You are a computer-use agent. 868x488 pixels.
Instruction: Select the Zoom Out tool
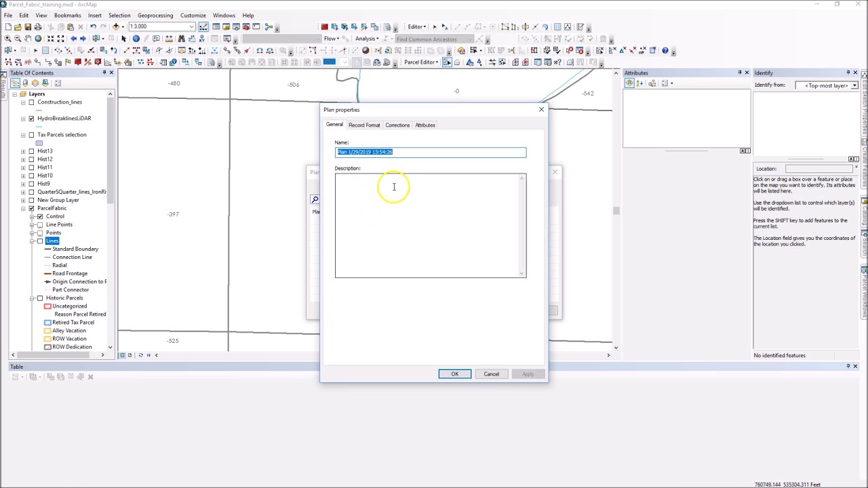(18, 38)
